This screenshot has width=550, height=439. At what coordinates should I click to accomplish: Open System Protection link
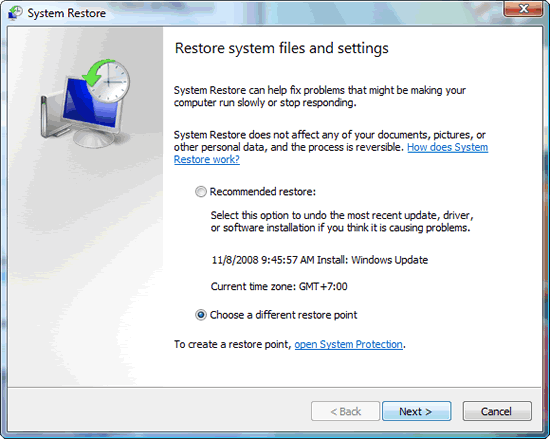click(x=348, y=344)
